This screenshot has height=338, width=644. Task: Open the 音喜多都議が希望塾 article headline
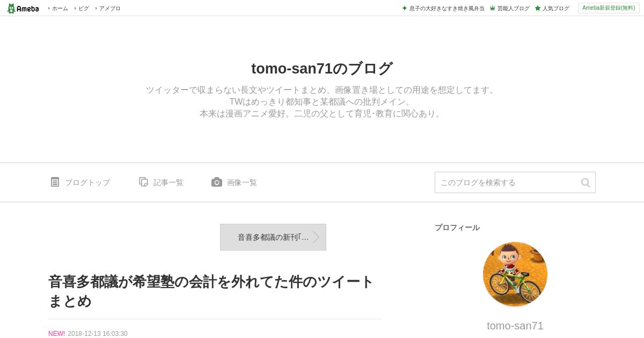click(211, 291)
